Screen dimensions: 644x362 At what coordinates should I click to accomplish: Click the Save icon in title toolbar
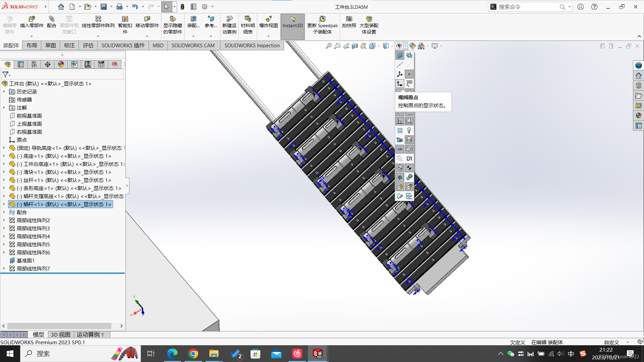[104, 7]
